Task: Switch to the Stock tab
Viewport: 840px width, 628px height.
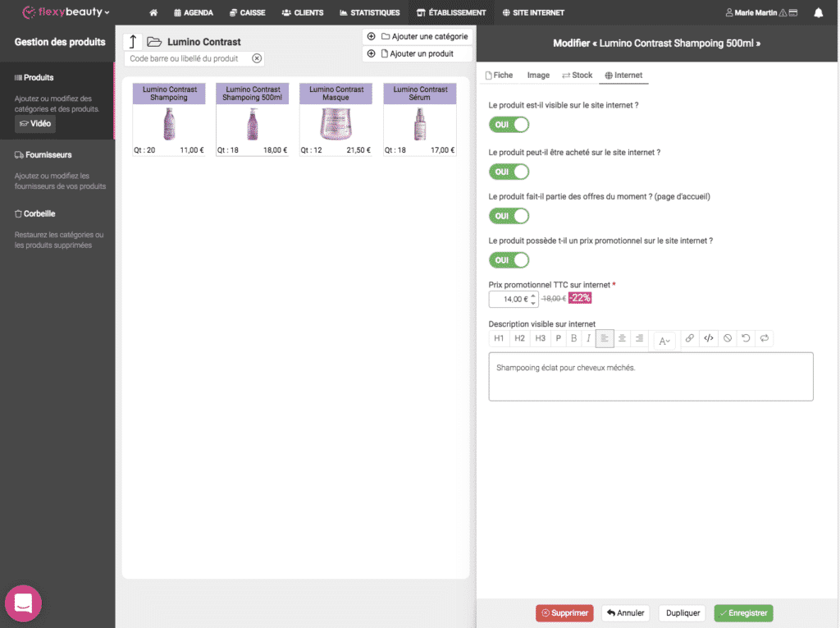Action: [x=577, y=75]
